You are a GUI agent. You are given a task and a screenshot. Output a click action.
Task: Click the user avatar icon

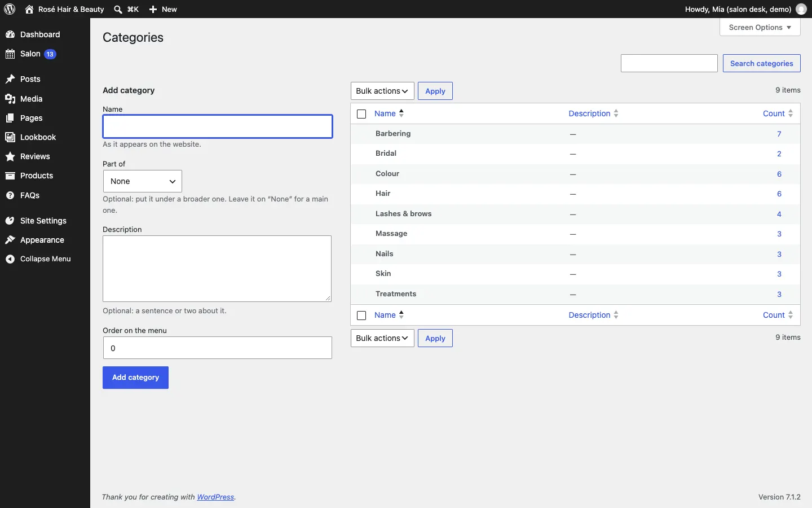point(802,9)
